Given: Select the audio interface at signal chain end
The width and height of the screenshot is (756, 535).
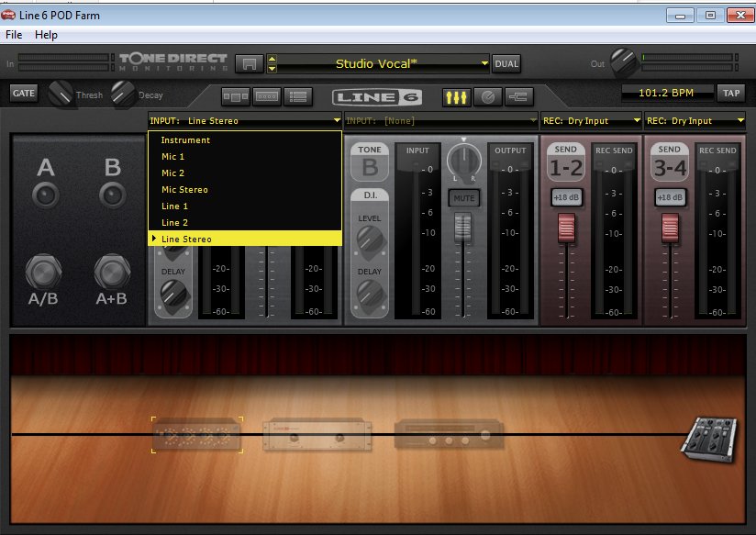Looking at the screenshot, I should [x=710, y=435].
